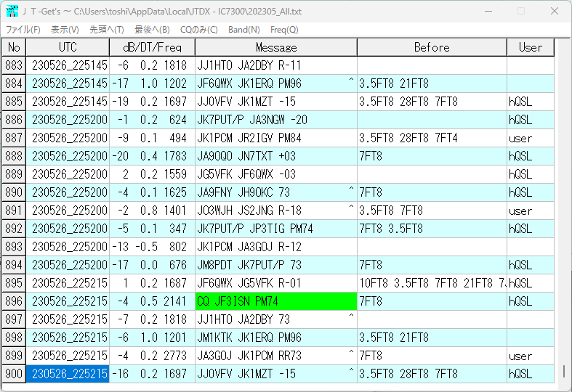Click UTC cell 230526_225215 in row 896
The width and height of the screenshot is (572, 392).
(x=68, y=301)
